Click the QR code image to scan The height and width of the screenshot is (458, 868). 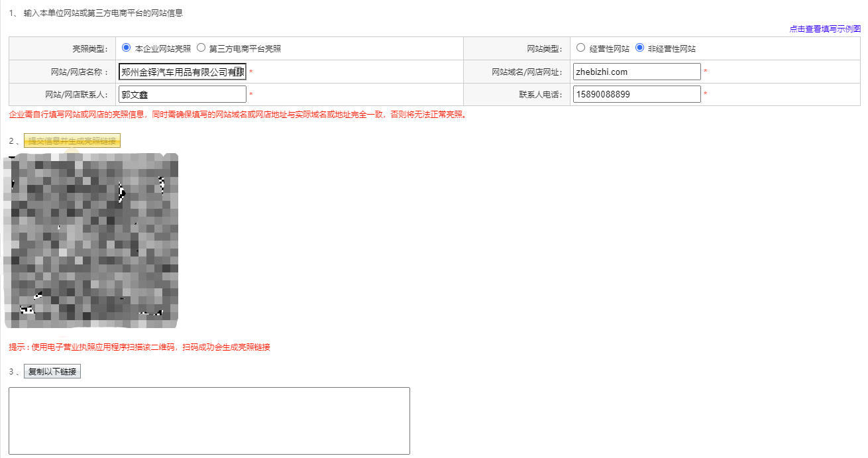pyautogui.click(x=91, y=240)
